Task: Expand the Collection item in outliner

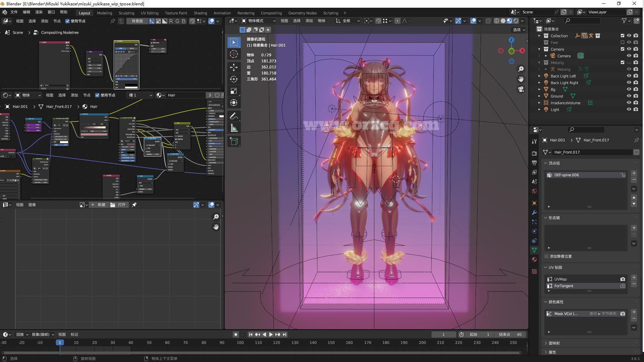Action: click(539, 36)
